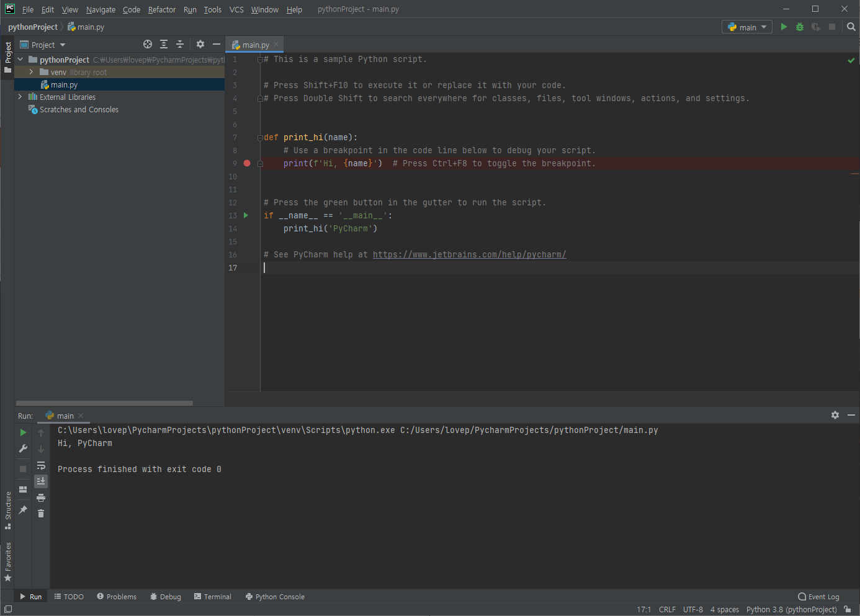860x616 pixels.
Task: Run with coverage from top toolbar
Action: [x=816, y=27]
